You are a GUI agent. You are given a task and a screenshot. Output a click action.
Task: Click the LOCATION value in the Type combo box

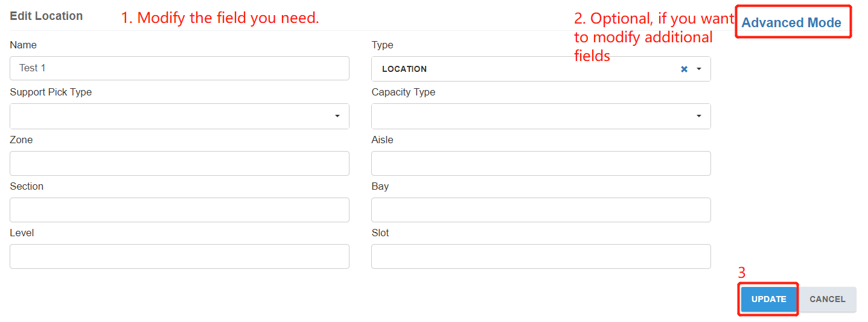pos(404,69)
